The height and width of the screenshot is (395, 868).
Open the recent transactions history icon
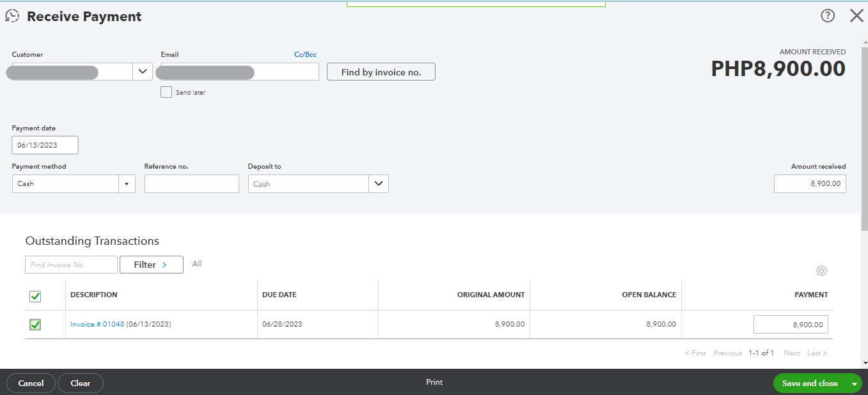coord(12,17)
